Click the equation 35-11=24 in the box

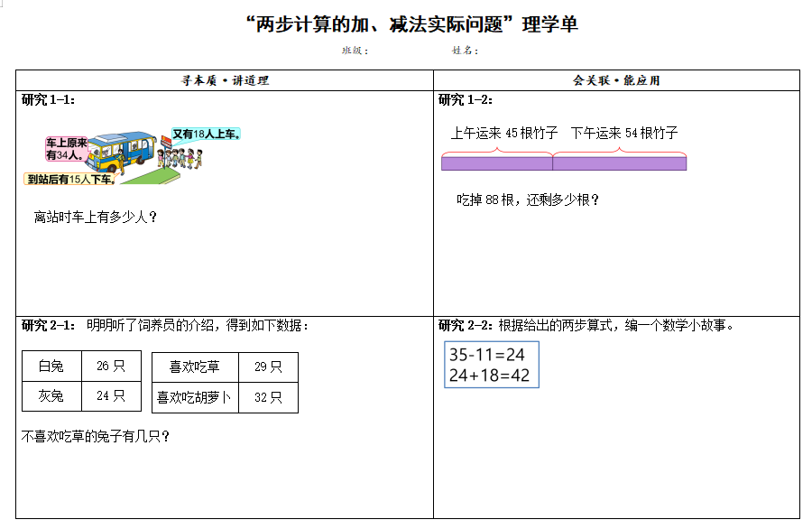point(487,355)
